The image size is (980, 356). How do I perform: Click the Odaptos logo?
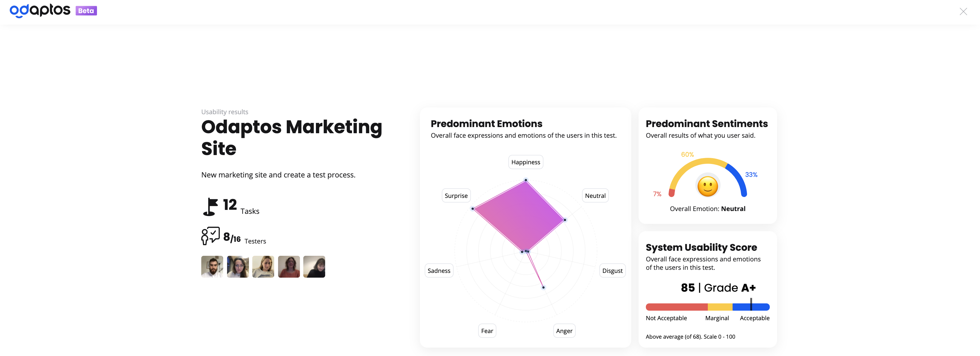(x=40, y=10)
